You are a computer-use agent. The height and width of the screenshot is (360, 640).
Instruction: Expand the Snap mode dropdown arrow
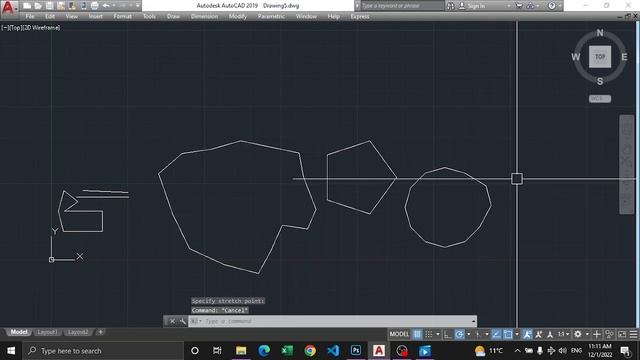click(438, 334)
